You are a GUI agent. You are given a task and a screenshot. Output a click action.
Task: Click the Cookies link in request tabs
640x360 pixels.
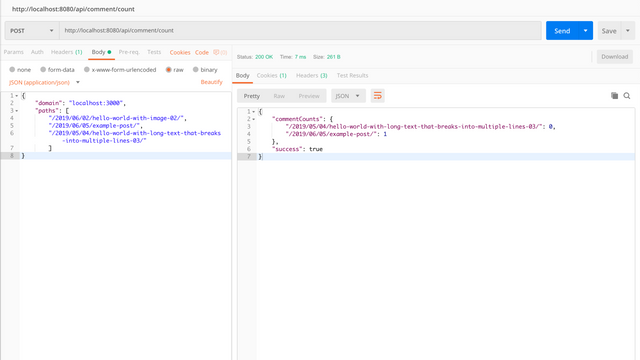tap(180, 53)
